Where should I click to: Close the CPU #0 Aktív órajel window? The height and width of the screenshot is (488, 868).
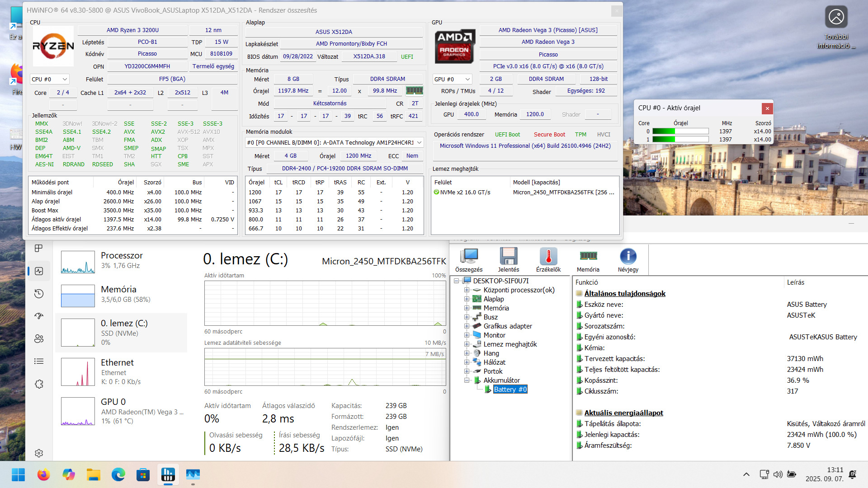[767, 108]
